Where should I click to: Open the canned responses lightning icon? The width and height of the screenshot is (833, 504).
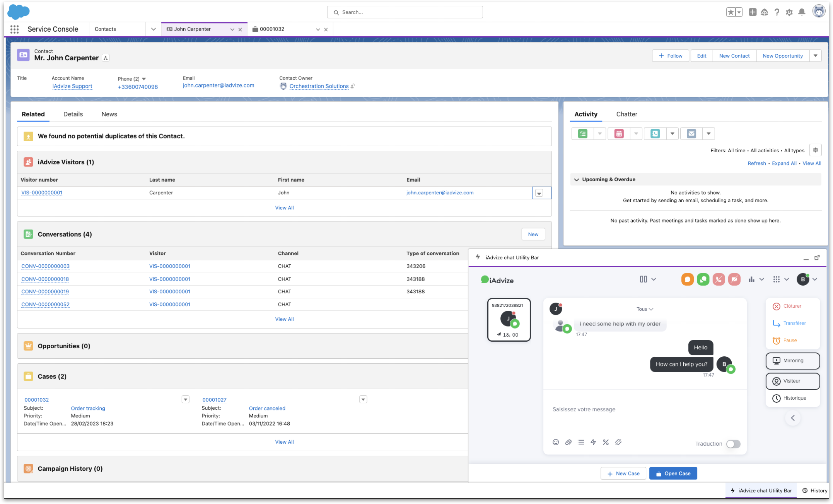coord(593,442)
